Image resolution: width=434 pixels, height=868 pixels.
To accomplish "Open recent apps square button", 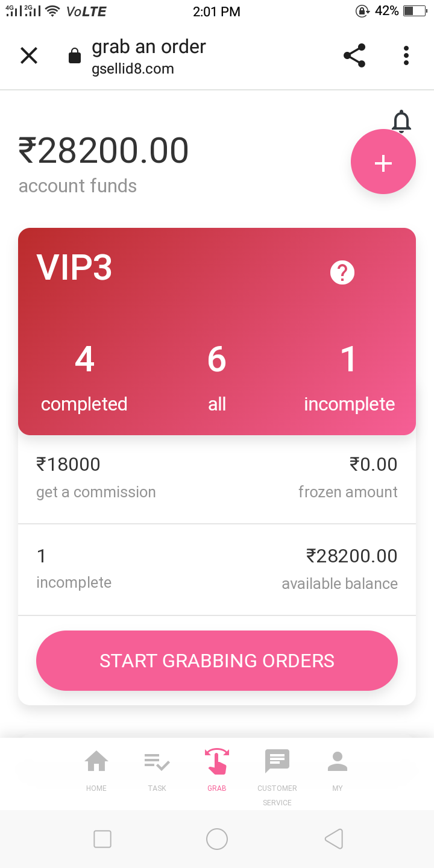I will click(102, 838).
